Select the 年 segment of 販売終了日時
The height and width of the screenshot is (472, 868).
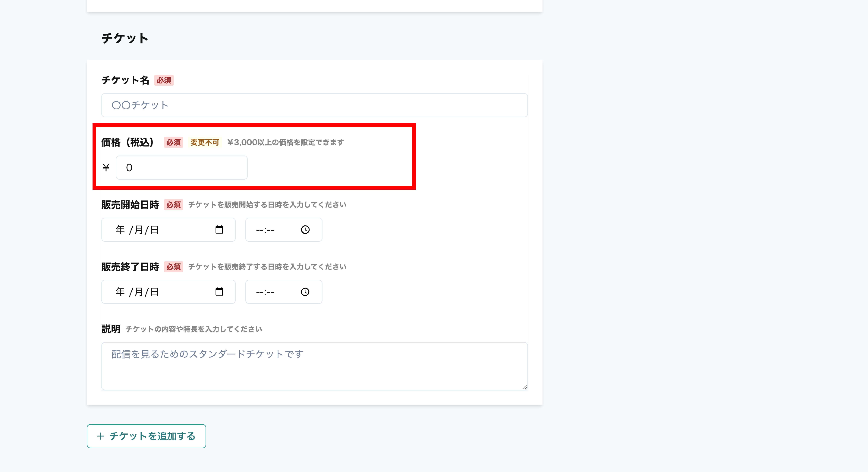[x=120, y=292]
